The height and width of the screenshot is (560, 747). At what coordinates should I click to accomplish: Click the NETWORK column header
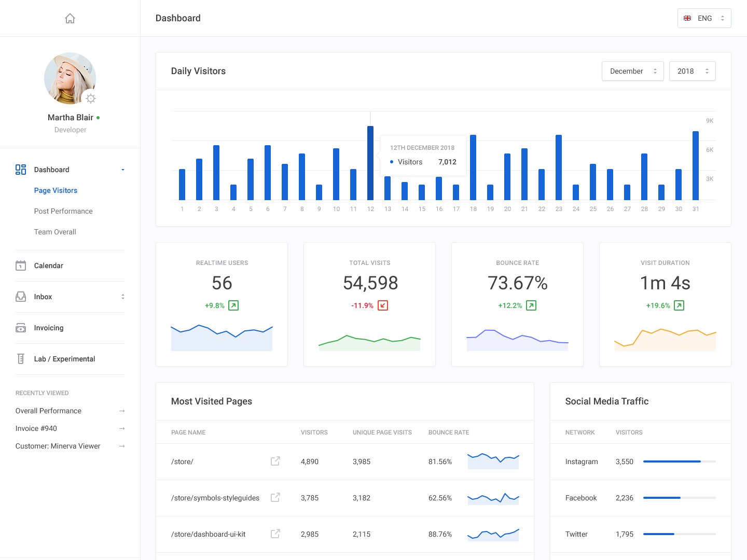(x=580, y=432)
